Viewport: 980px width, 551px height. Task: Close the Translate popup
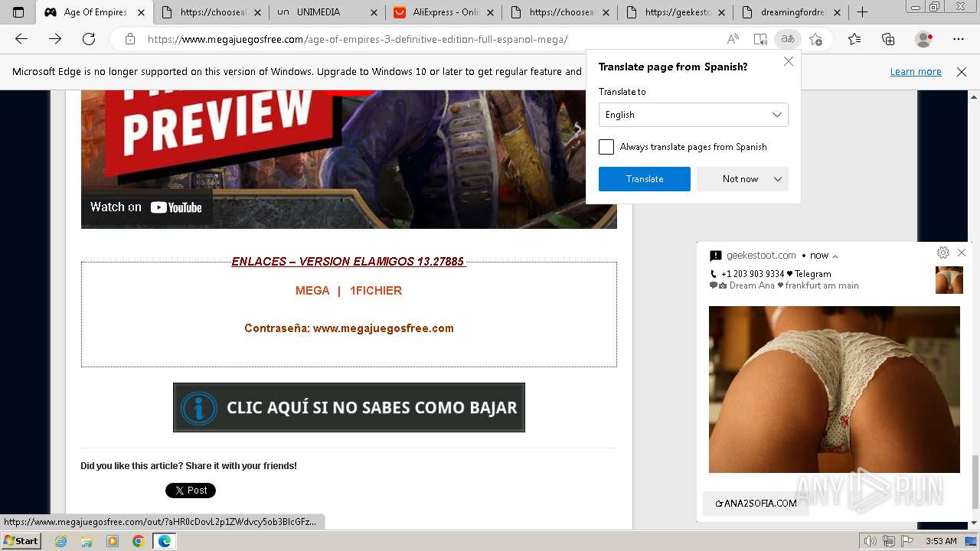point(789,61)
